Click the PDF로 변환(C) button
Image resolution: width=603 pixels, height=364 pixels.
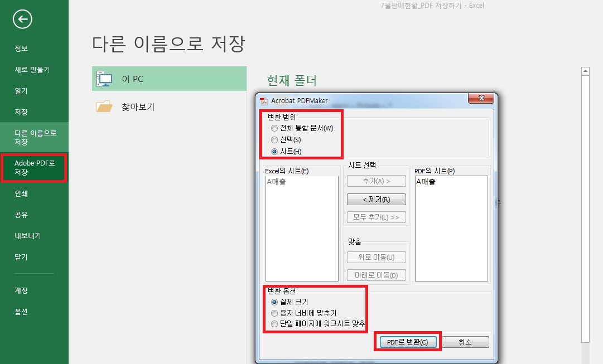408,342
